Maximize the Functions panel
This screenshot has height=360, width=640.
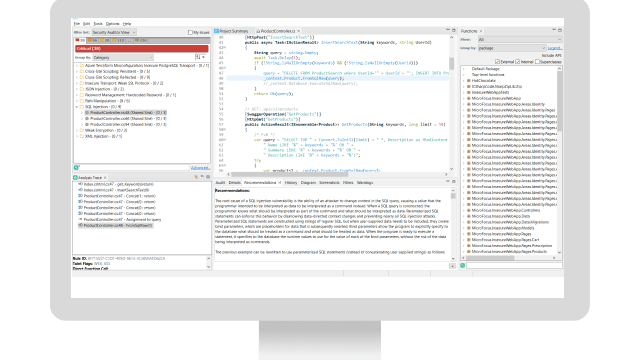click(x=560, y=30)
